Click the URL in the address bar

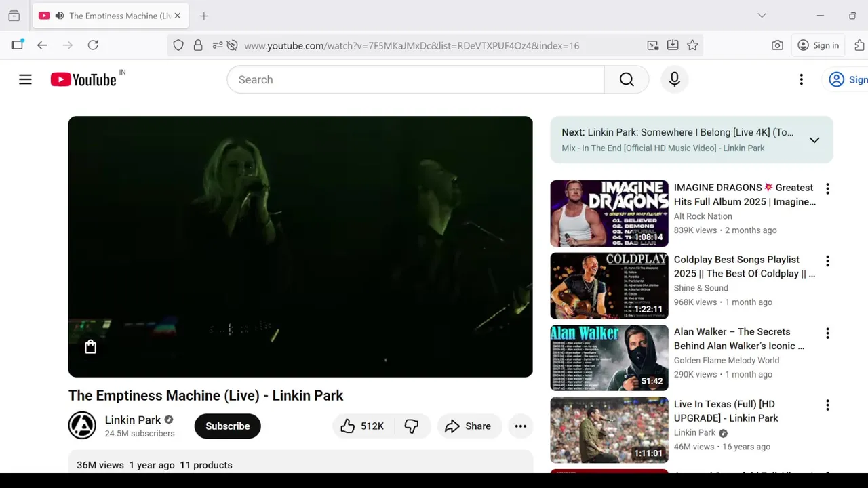click(x=412, y=45)
